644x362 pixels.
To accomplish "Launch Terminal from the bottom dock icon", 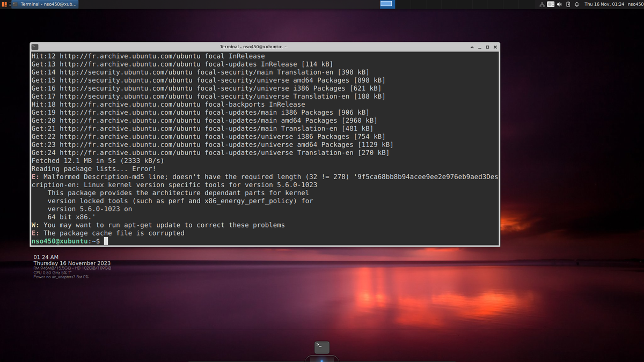I will tap(321, 347).
